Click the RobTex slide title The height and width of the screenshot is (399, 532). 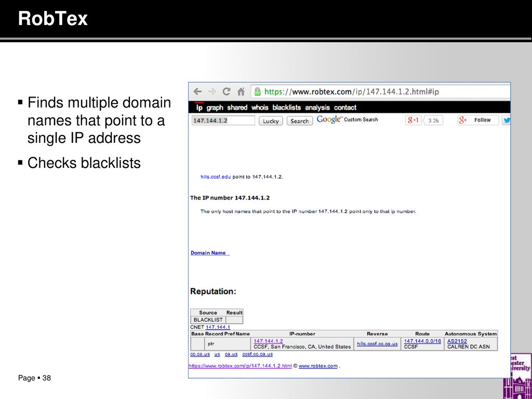tap(53, 18)
